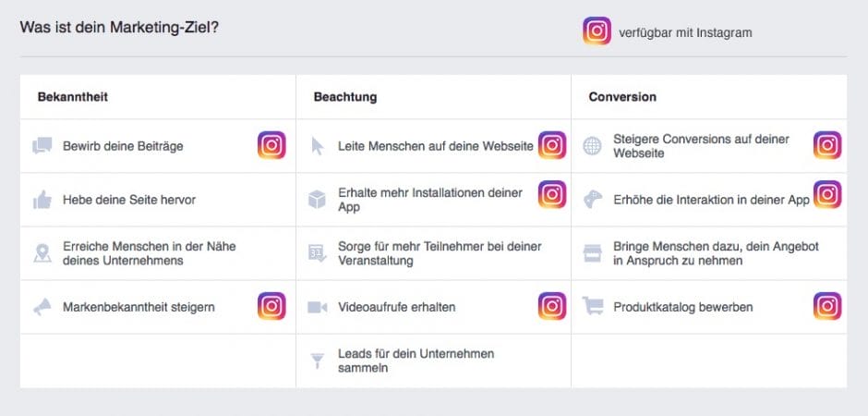
Task: Click the cursor arrow icon for website traffic
Action: pos(318,146)
